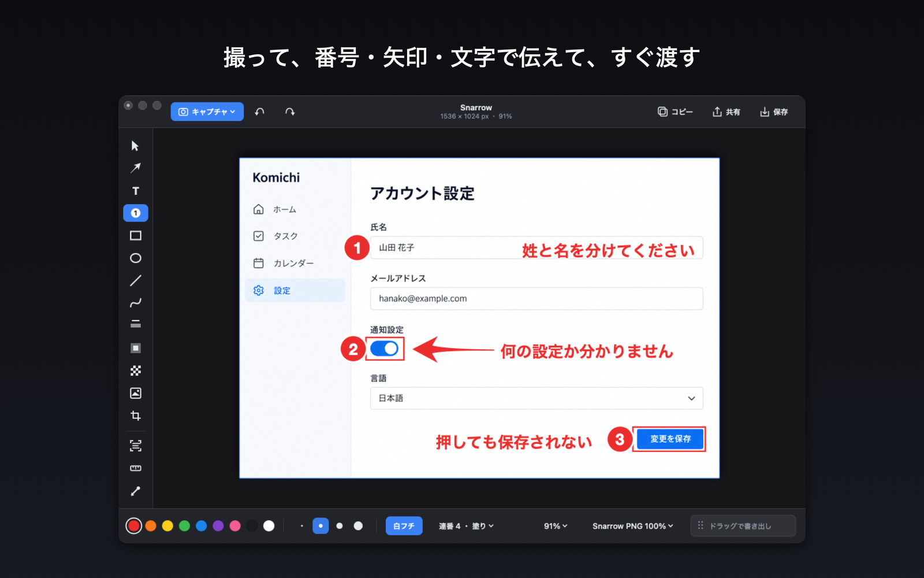Click the コピー copy button
This screenshot has height=578, width=924.
pos(675,112)
